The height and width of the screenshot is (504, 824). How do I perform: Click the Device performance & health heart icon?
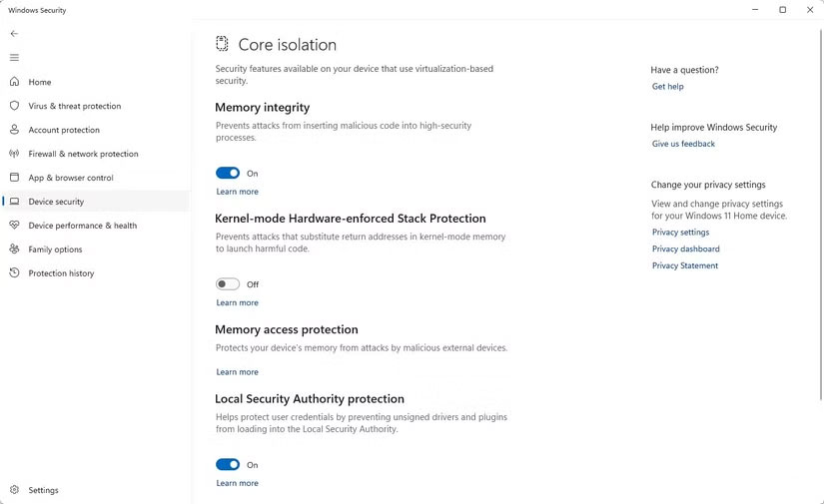pyautogui.click(x=14, y=226)
